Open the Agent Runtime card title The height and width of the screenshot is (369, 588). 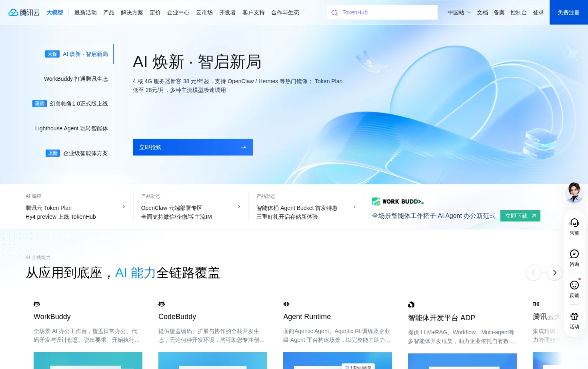click(x=307, y=317)
